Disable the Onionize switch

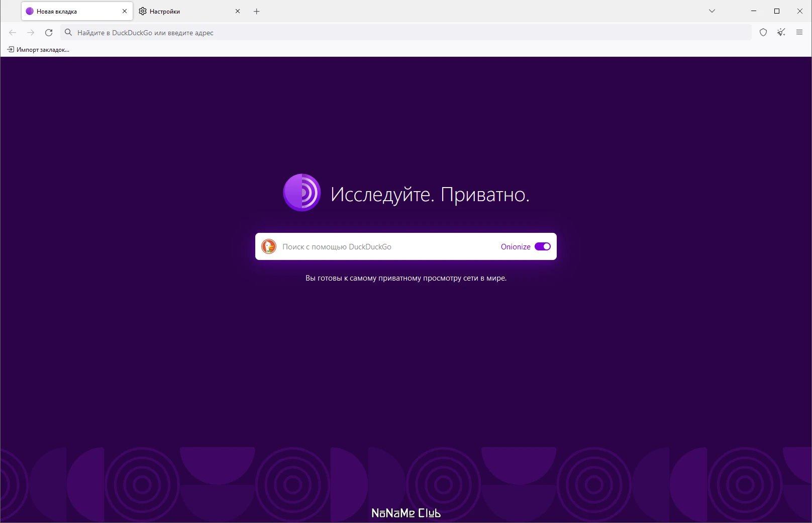542,246
